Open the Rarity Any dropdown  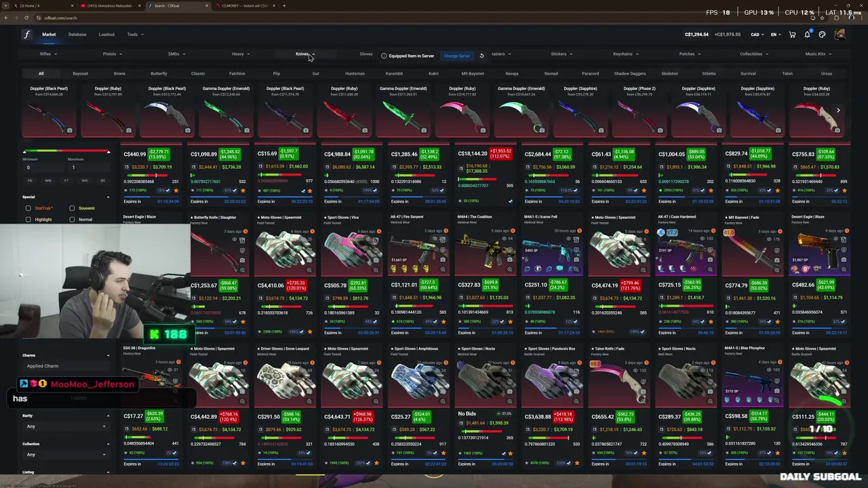[66, 426]
